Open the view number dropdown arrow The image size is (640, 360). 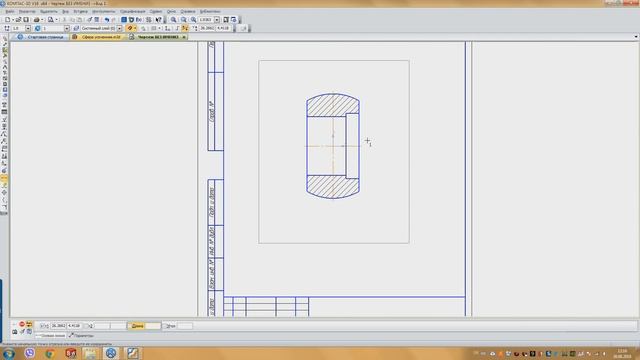tap(67, 29)
